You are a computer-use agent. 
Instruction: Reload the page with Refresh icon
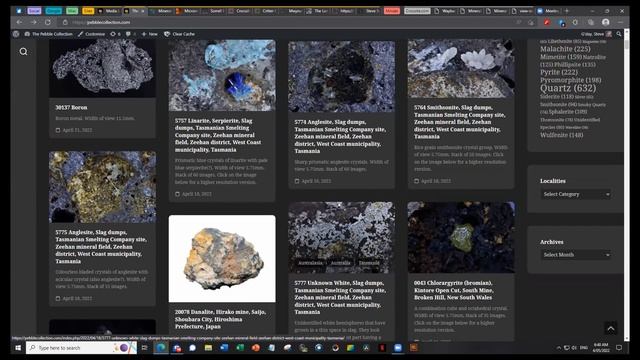48,22
